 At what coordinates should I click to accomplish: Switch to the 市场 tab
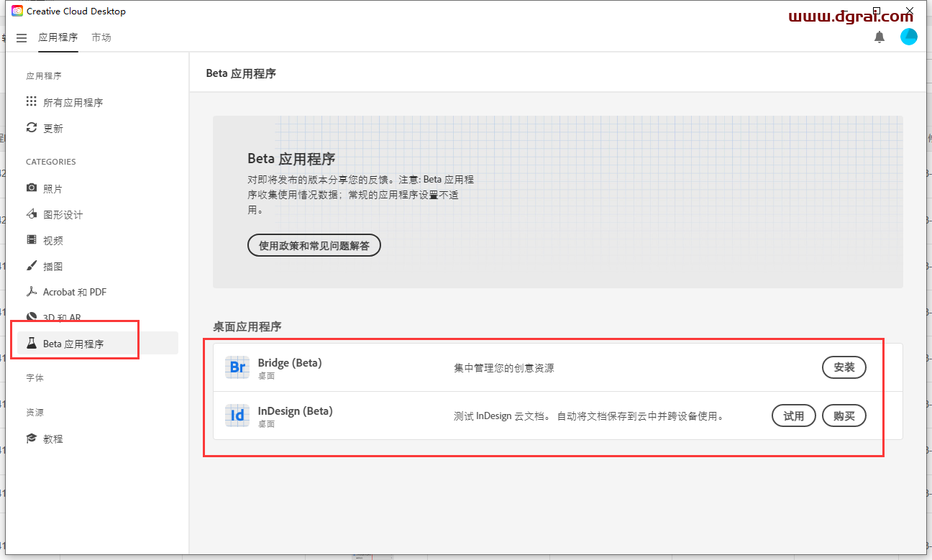pyautogui.click(x=101, y=37)
